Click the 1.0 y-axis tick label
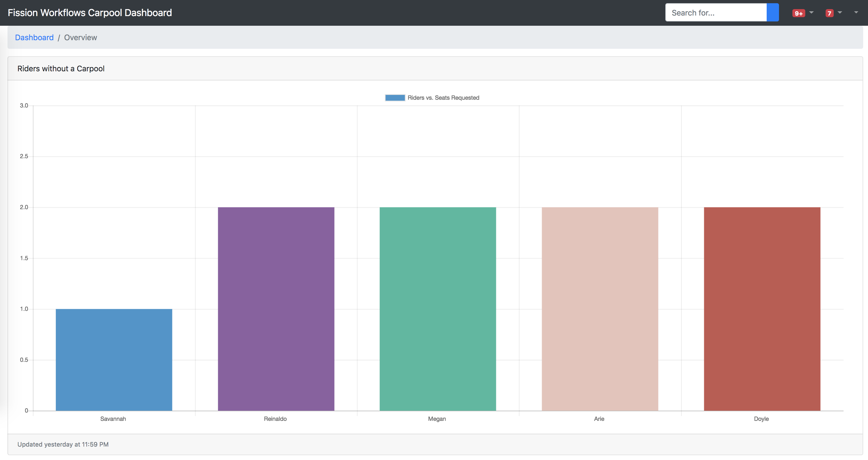The width and height of the screenshot is (868, 460). [x=24, y=309]
